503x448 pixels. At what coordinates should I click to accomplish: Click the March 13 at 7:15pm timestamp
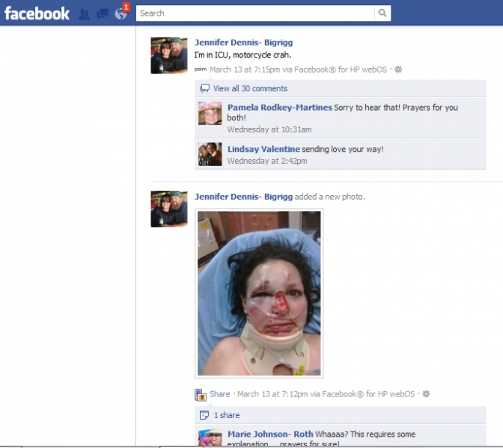[x=243, y=70]
